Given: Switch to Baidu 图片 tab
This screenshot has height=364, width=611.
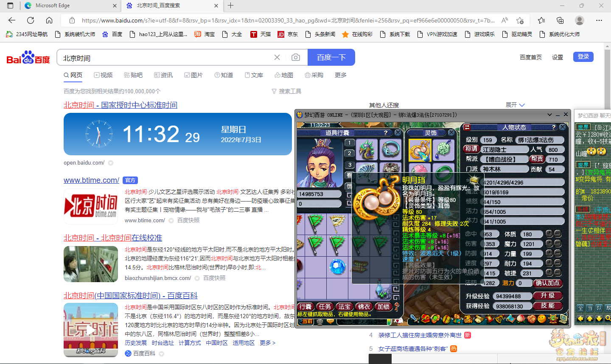Looking at the screenshot, I should pyautogui.click(x=193, y=75).
